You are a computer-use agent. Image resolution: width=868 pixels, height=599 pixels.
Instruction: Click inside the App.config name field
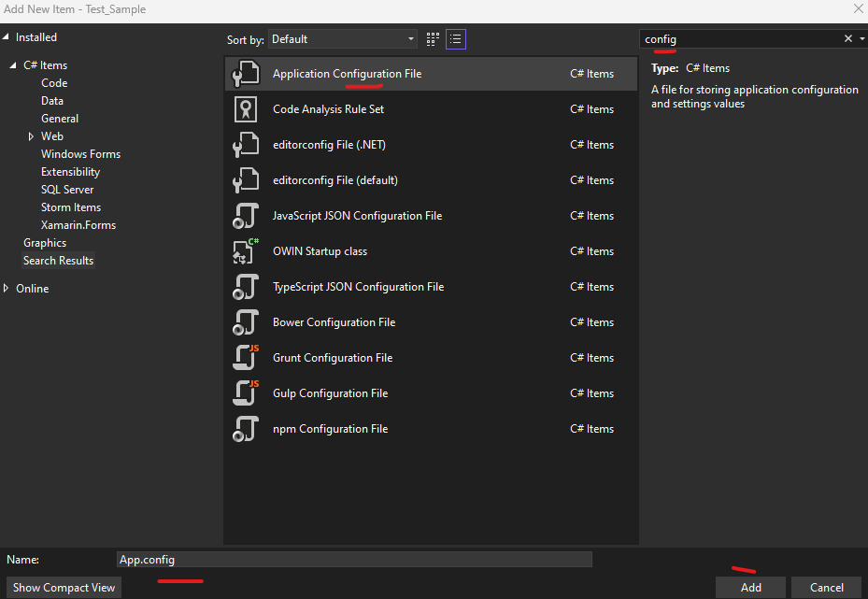(x=355, y=559)
